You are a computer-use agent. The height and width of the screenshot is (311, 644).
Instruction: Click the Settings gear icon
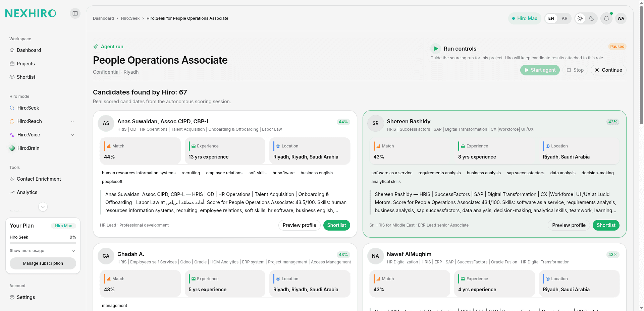12,297
